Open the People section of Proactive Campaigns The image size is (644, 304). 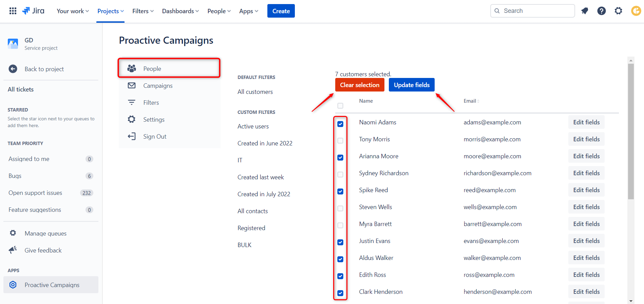pos(169,68)
